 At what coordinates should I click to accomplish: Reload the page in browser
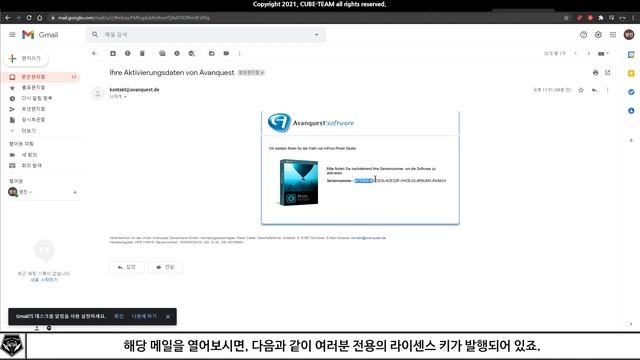[x=29, y=18]
